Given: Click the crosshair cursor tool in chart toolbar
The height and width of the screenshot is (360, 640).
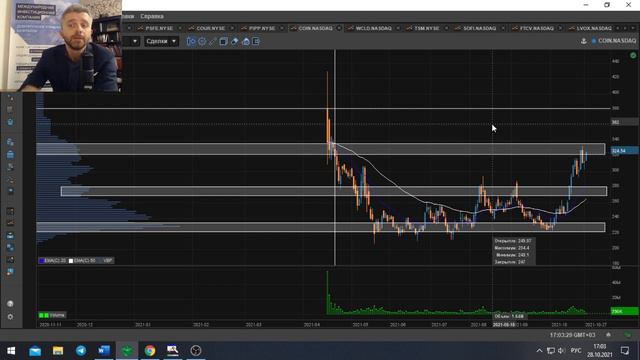Looking at the screenshot, I should click(191, 41).
